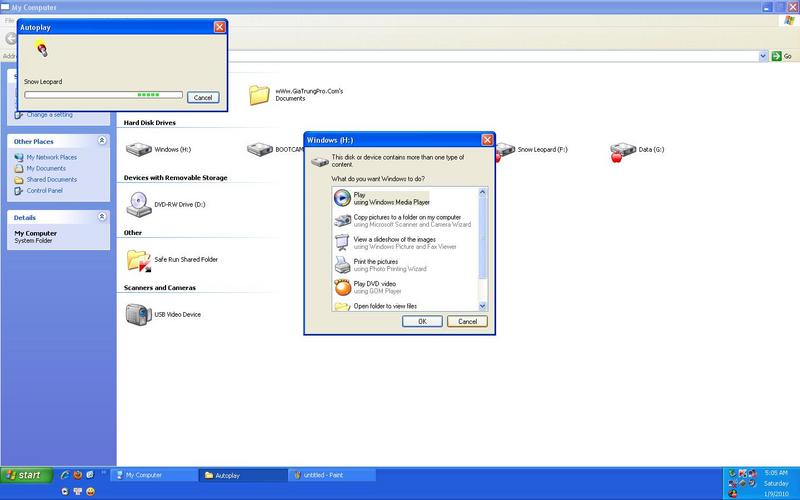Go to My Network Places
The width and height of the screenshot is (800, 500).
[x=51, y=157]
